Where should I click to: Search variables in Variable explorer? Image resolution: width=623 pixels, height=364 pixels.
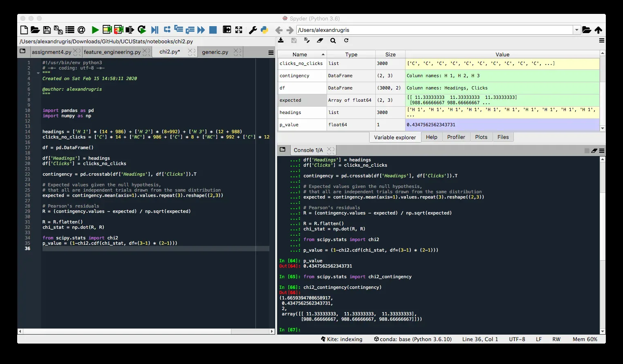click(333, 40)
